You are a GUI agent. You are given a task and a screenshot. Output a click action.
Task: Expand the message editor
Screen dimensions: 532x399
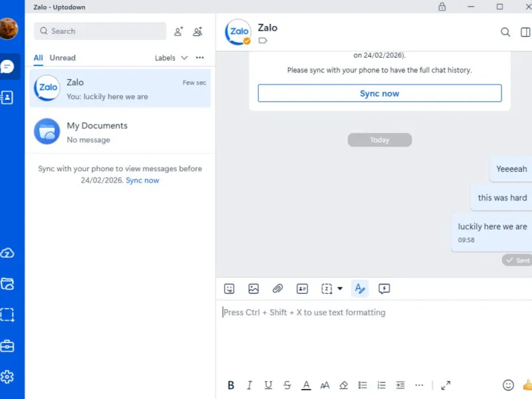(446, 385)
